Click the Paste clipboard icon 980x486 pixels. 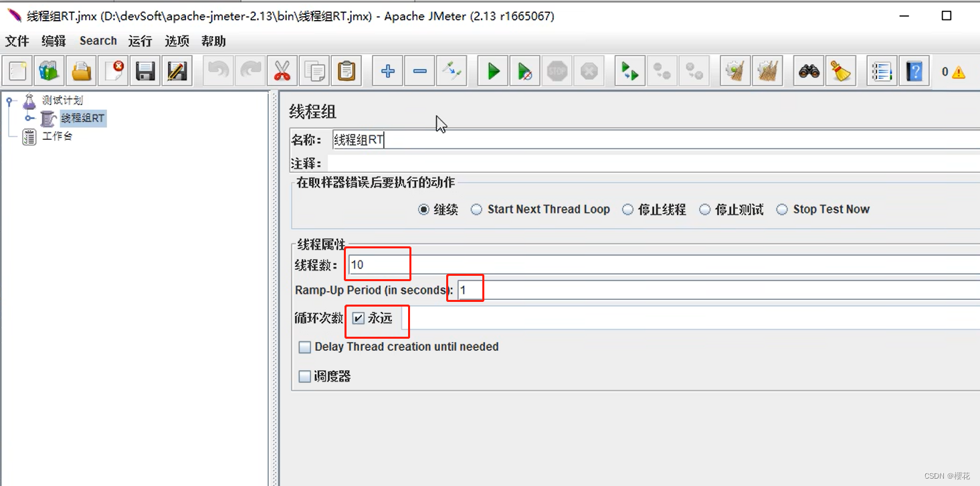347,70
